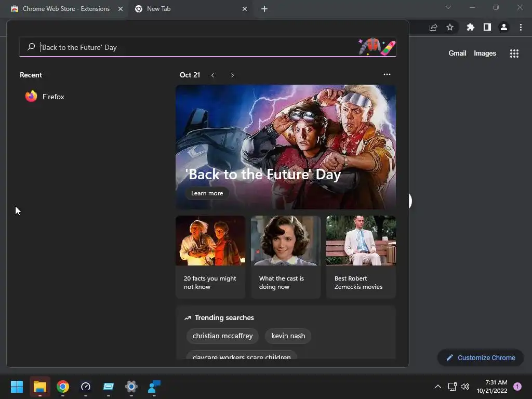Open the speedometer app icon in the taskbar

point(86,387)
